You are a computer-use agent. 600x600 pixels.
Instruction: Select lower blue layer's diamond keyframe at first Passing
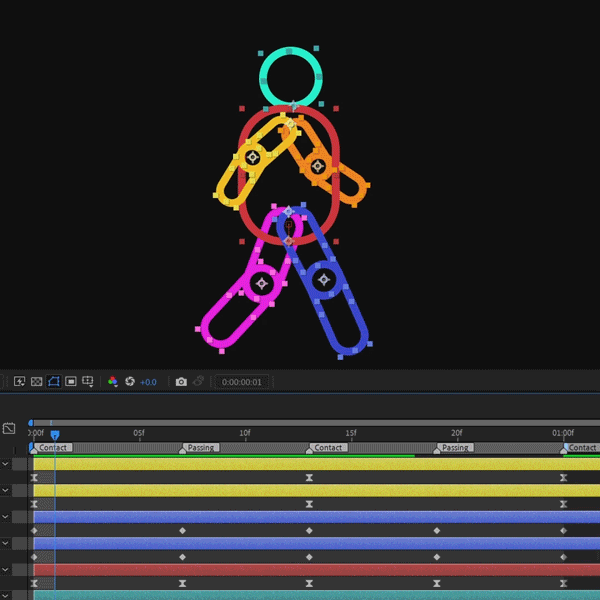point(183,557)
